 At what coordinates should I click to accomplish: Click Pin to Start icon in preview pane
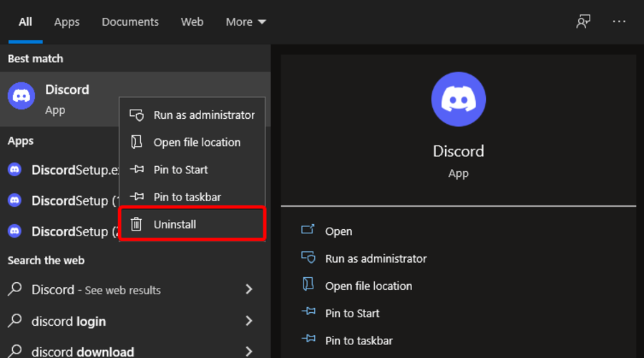(308, 311)
